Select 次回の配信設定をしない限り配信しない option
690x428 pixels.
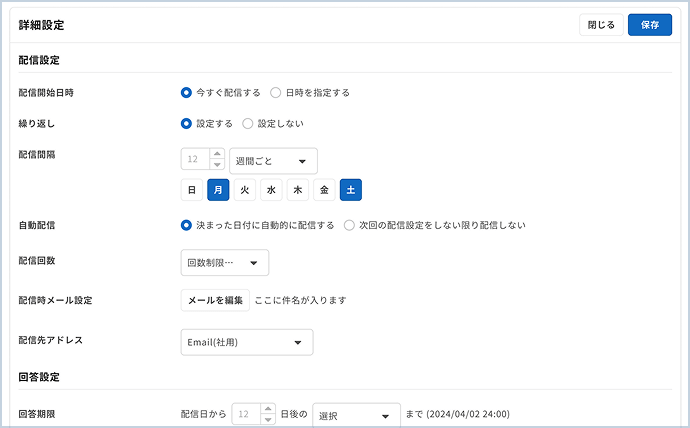349,225
